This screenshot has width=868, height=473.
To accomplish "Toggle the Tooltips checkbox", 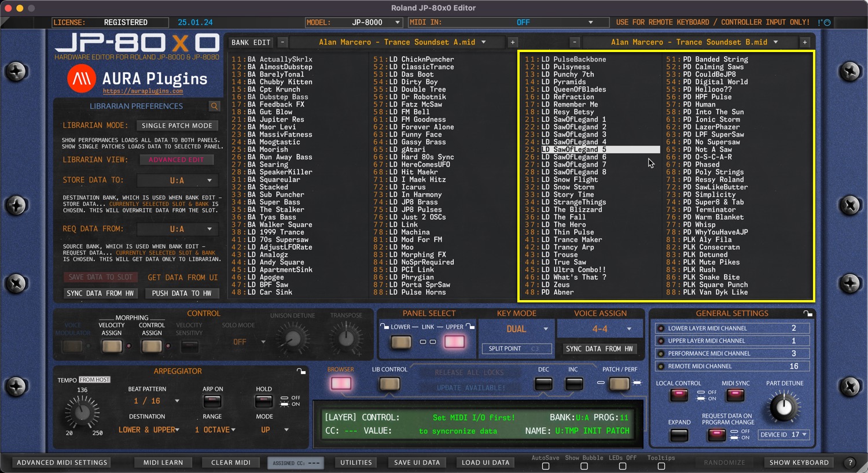I will (661, 466).
